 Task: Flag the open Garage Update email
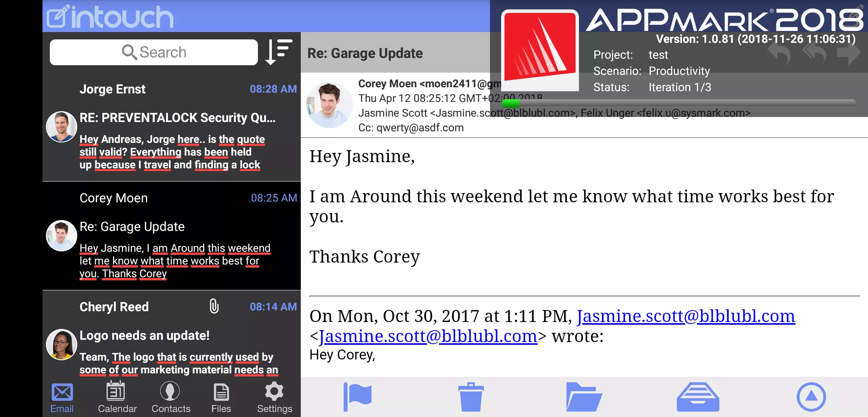click(x=357, y=397)
